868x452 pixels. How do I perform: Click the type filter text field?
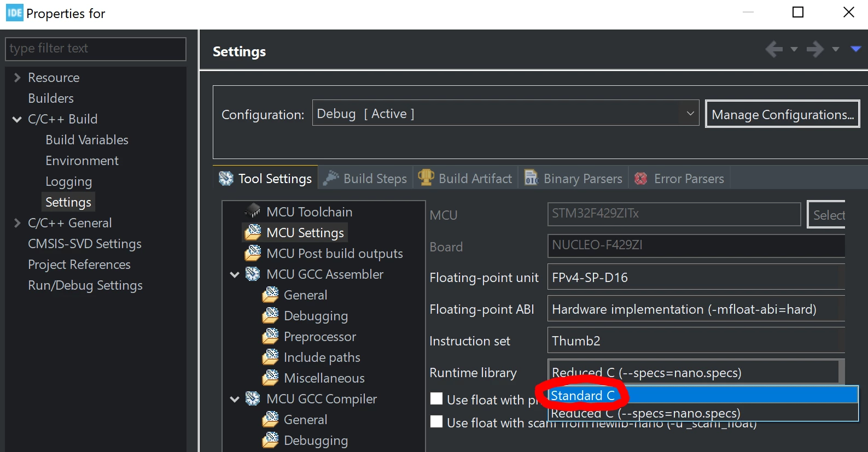coord(96,49)
